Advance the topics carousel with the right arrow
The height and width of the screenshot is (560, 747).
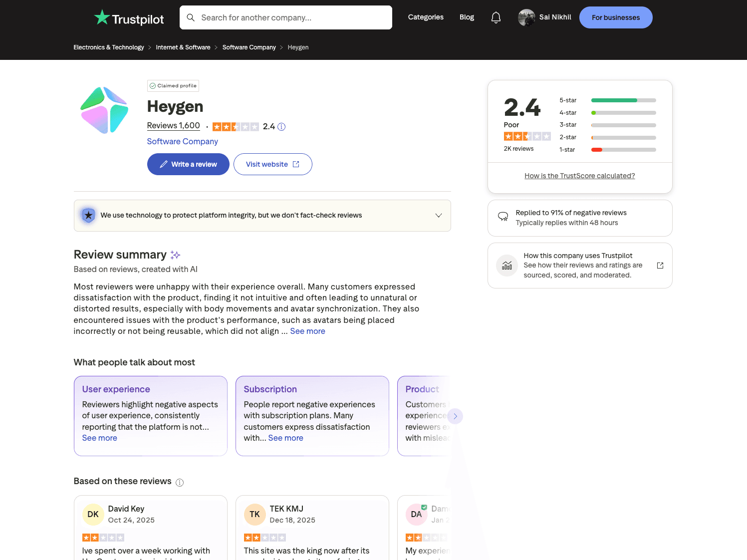455,416
